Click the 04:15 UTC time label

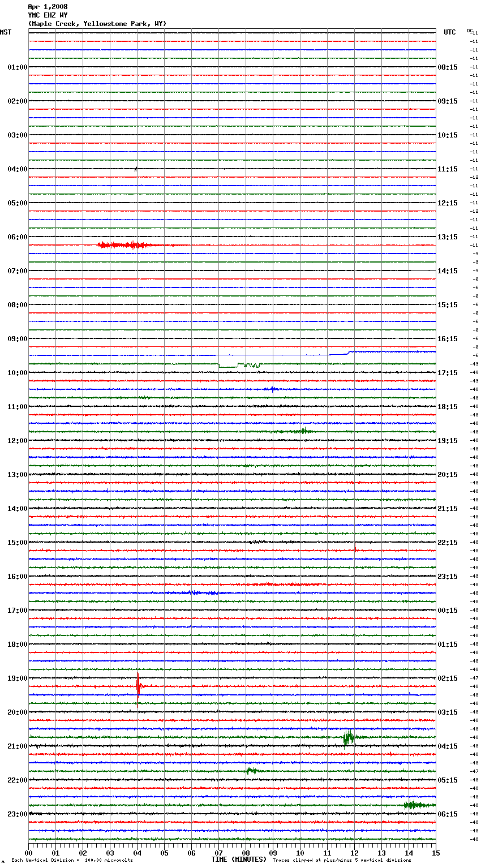[x=448, y=746]
